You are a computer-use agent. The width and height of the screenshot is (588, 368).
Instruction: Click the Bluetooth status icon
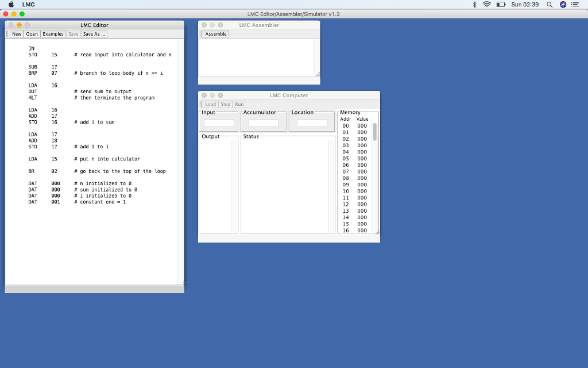point(474,4)
